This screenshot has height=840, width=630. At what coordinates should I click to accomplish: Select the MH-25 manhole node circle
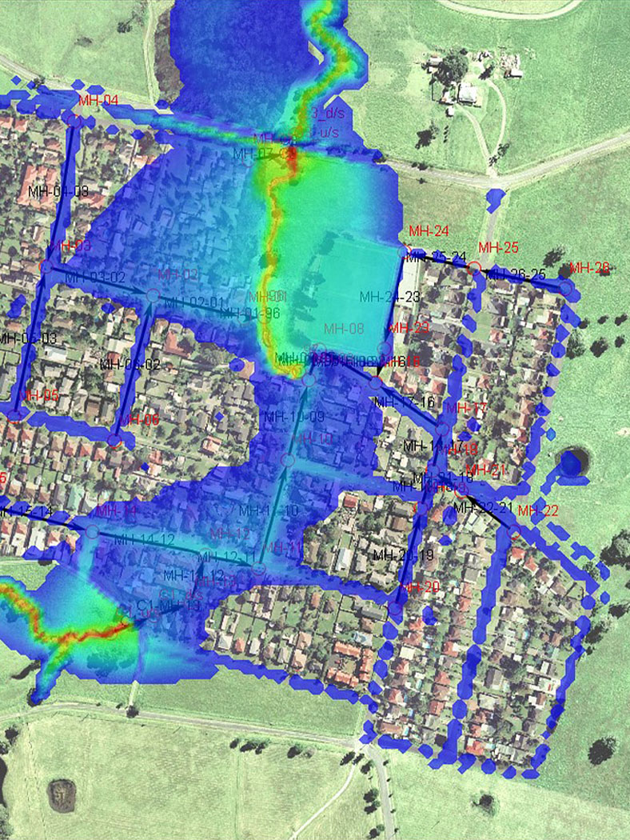point(474,268)
